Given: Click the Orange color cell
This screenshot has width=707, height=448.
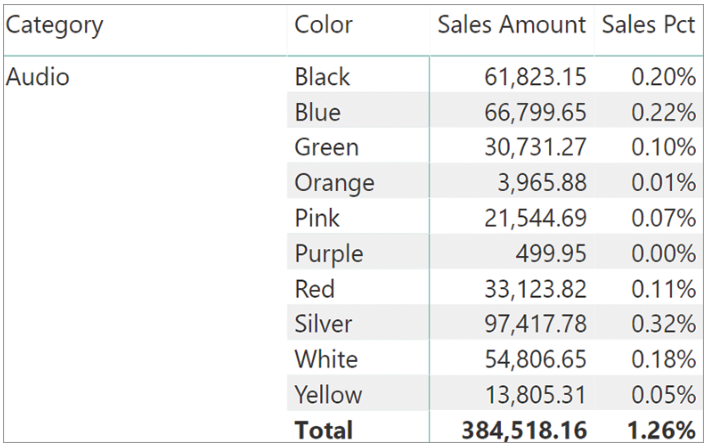Looking at the screenshot, I should click(334, 183).
